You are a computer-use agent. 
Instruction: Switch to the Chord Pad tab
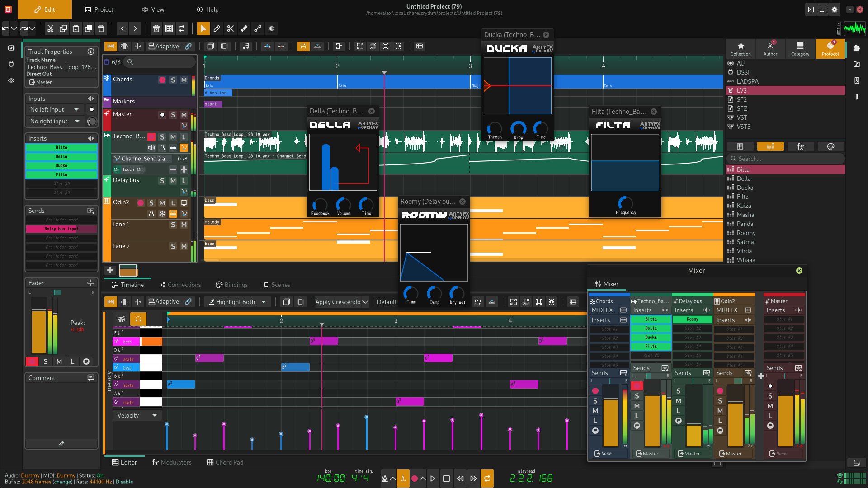pos(225,462)
